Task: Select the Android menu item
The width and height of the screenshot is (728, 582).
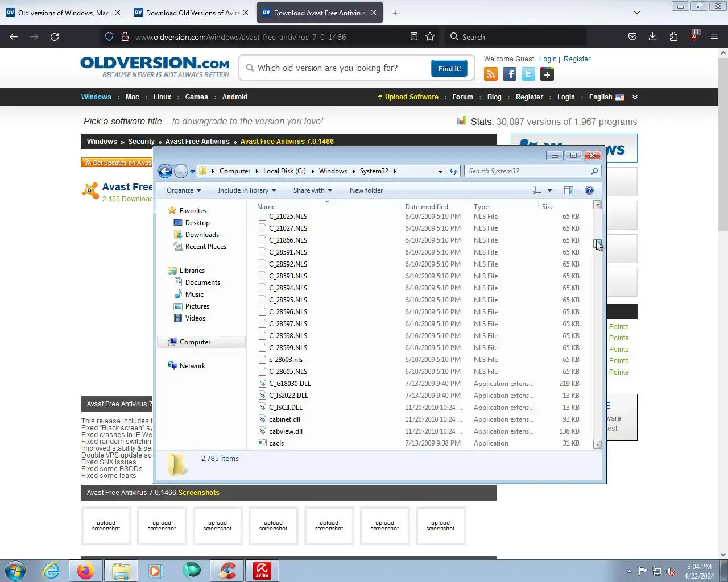Action: (235, 97)
